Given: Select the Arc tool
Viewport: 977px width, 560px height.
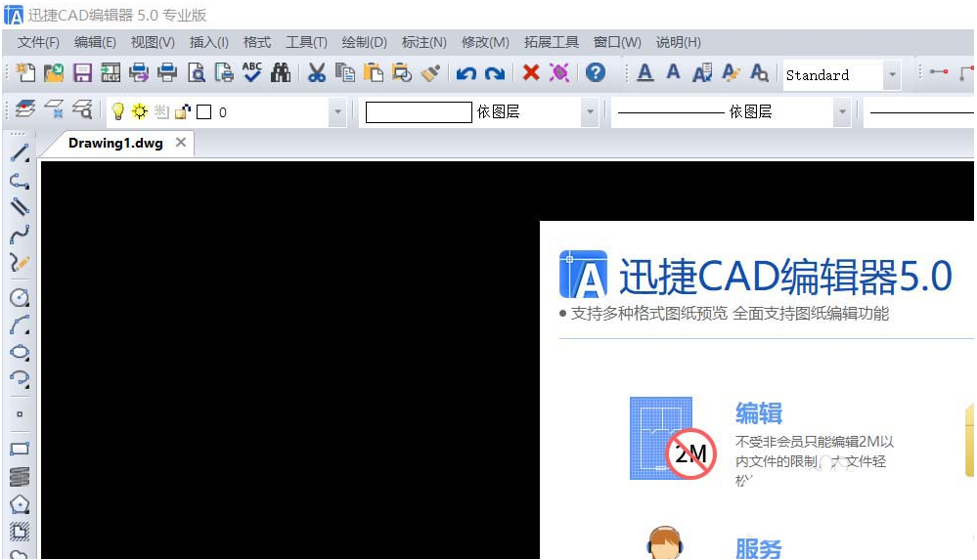Looking at the screenshot, I should coord(20,324).
